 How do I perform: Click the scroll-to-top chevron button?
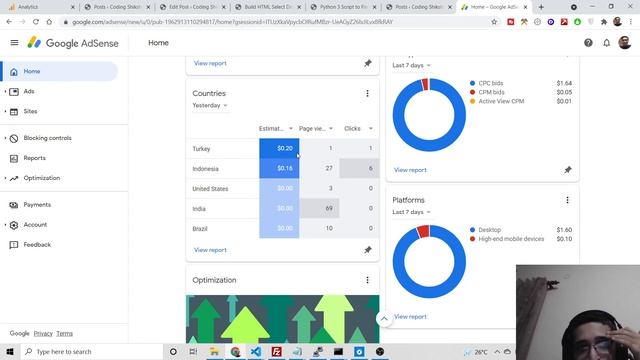pyautogui.click(x=384, y=319)
